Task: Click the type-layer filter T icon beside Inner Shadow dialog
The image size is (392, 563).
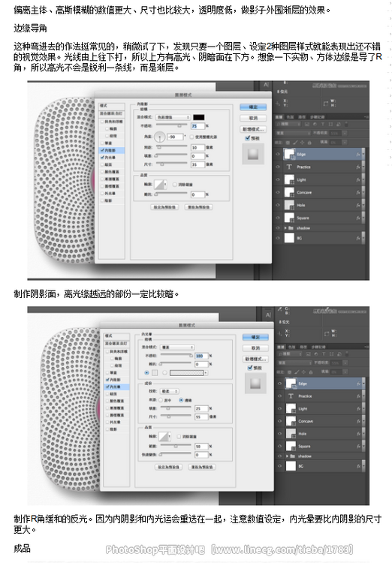Action: 323,124
